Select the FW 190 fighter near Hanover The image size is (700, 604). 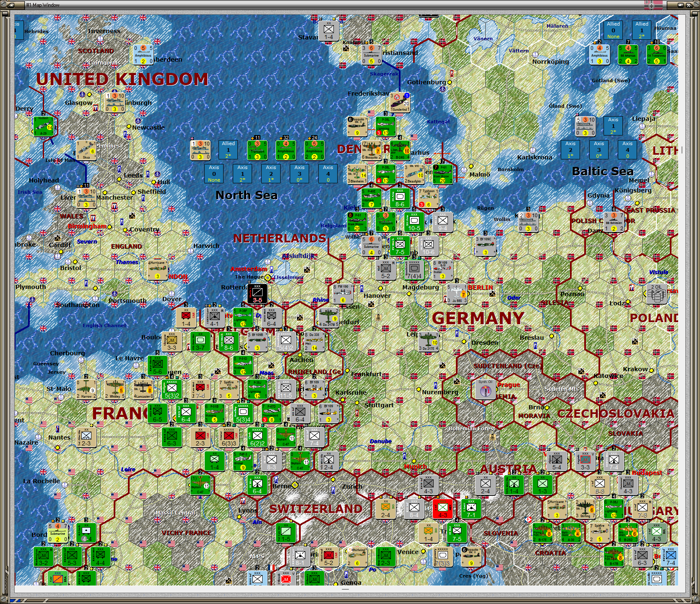pyautogui.click(x=343, y=294)
